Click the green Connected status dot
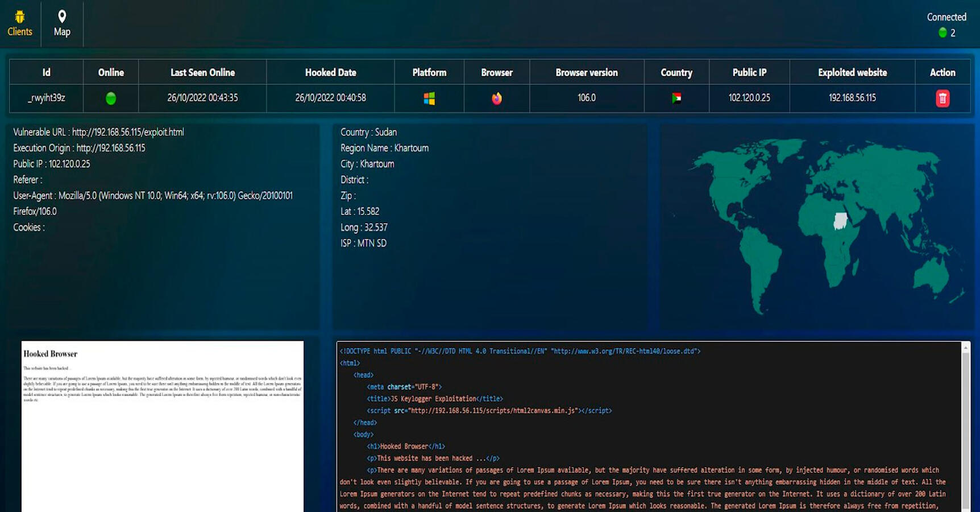This screenshot has height=512, width=980. (x=942, y=32)
